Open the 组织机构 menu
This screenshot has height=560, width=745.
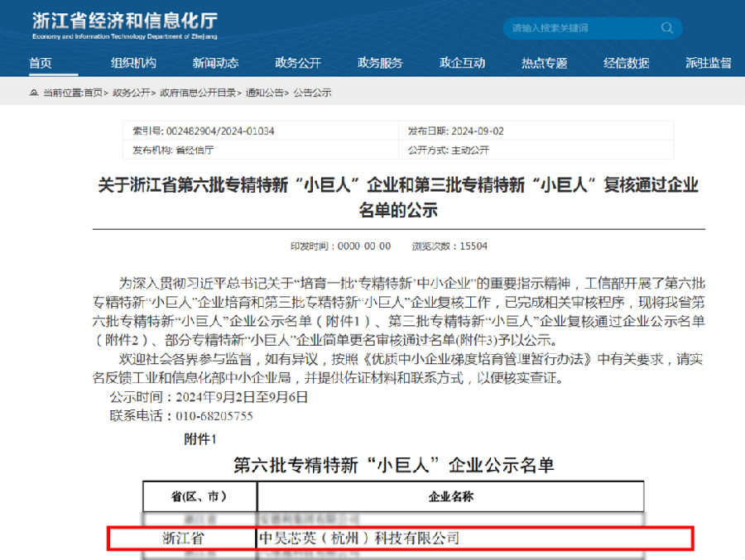tap(133, 63)
